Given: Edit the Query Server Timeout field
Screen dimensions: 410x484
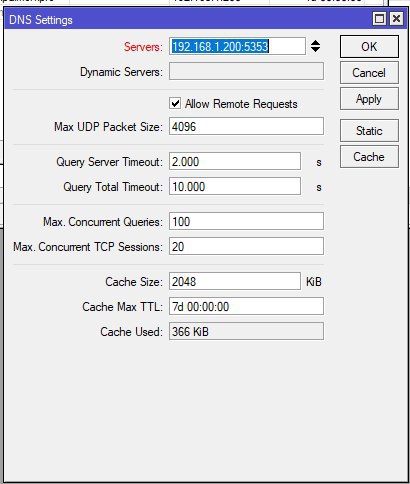Looking at the screenshot, I should pos(235,161).
